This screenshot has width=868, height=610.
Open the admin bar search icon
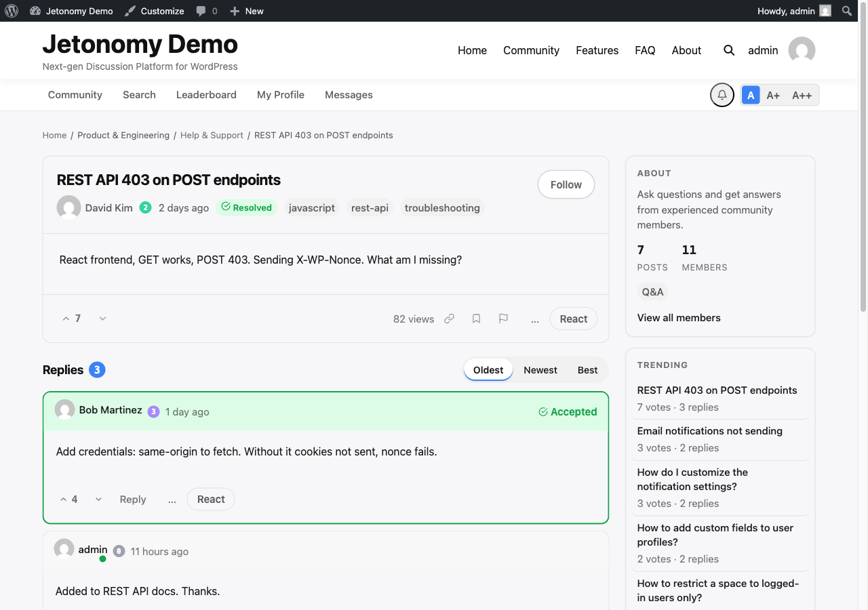click(x=846, y=10)
